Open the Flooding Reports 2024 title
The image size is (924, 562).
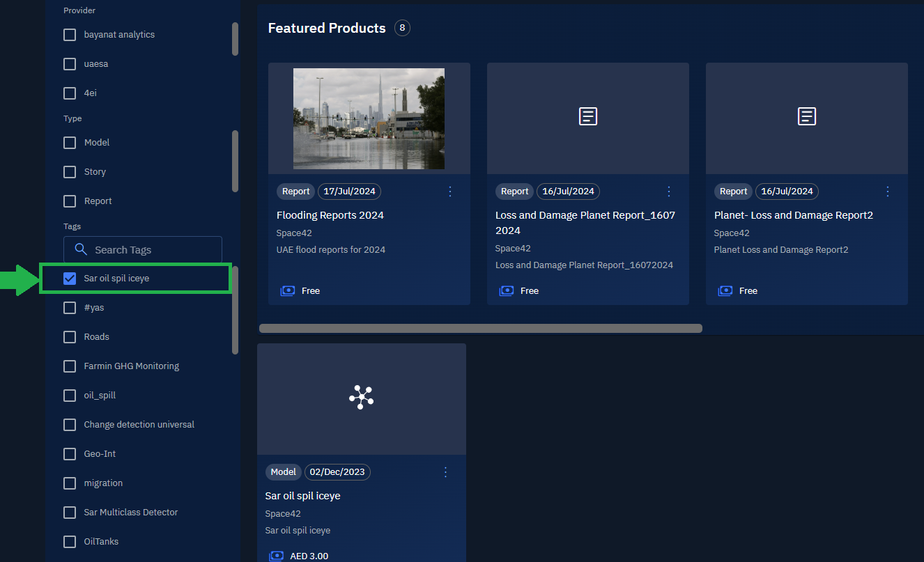click(x=330, y=215)
